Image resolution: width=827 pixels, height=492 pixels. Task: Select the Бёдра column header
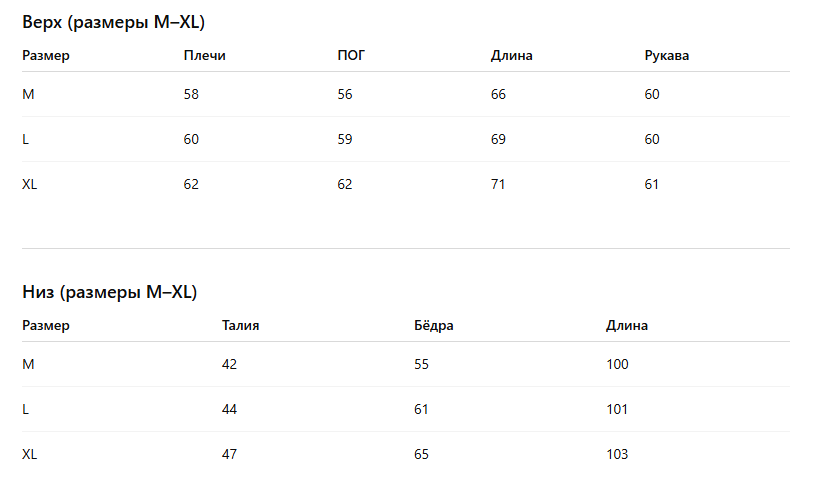click(434, 325)
